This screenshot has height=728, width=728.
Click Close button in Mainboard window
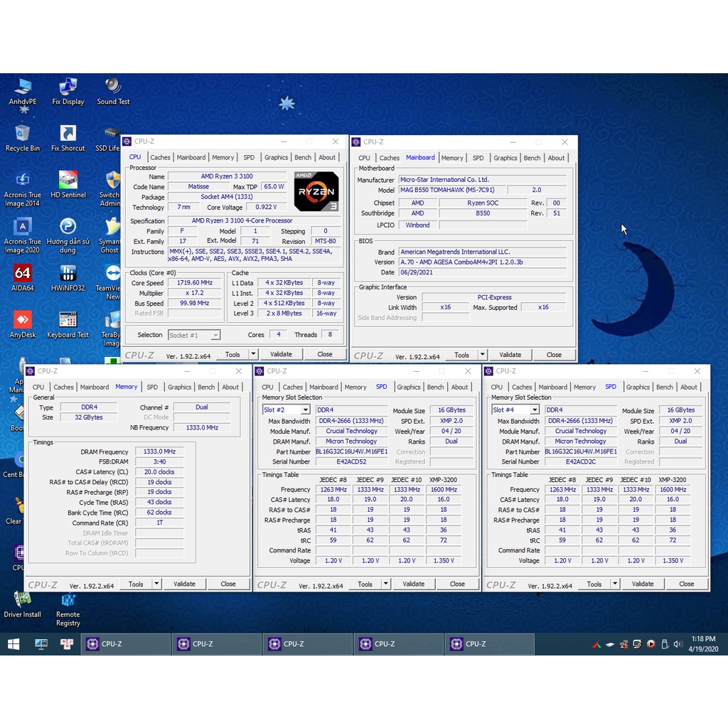pos(554,355)
